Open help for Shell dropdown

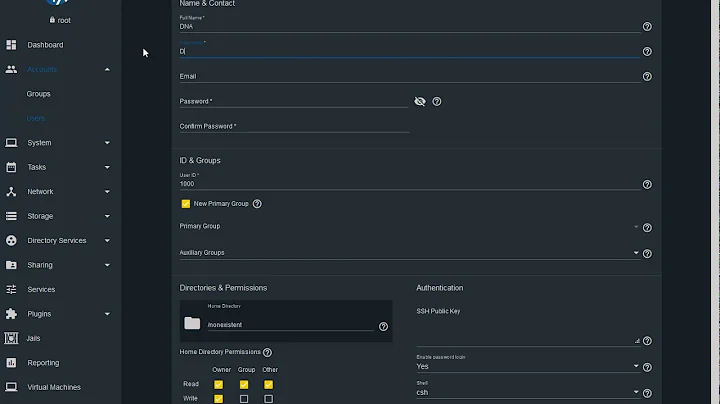pyautogui.click(x=647, y=393)
